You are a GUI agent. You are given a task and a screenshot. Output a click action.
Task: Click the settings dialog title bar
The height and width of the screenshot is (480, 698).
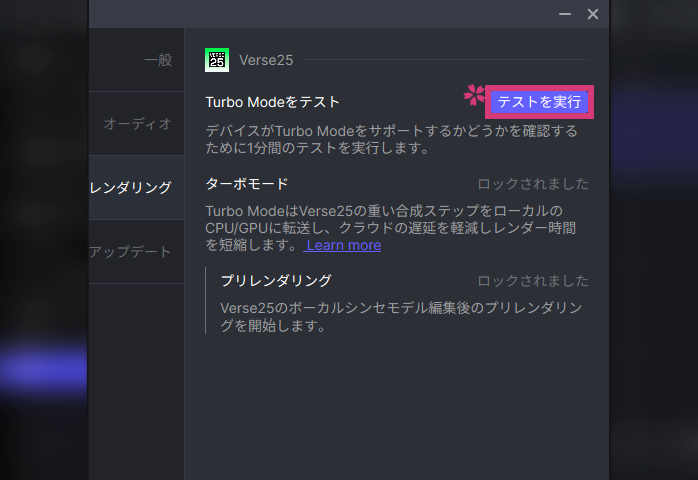click(x=320, y=14)
